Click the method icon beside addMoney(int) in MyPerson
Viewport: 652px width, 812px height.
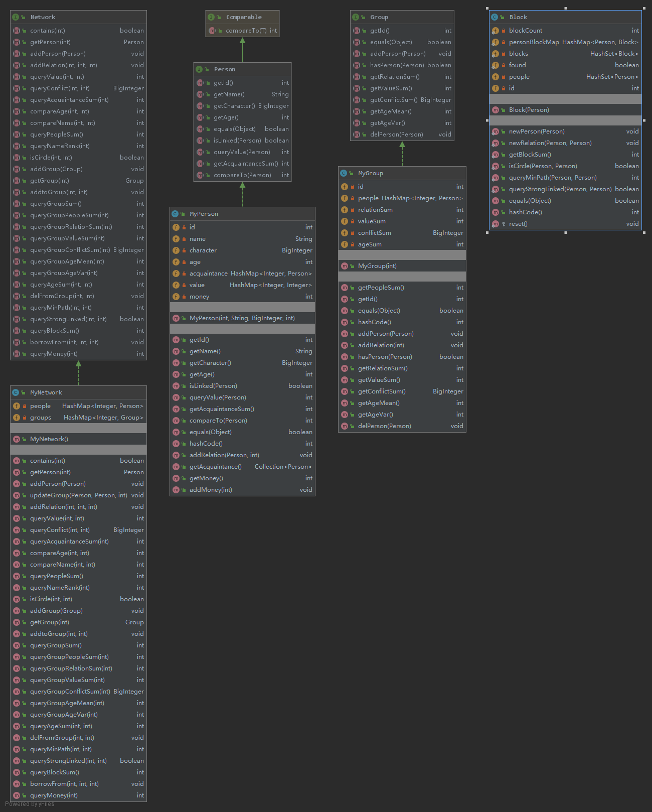[x=176, y=490]
